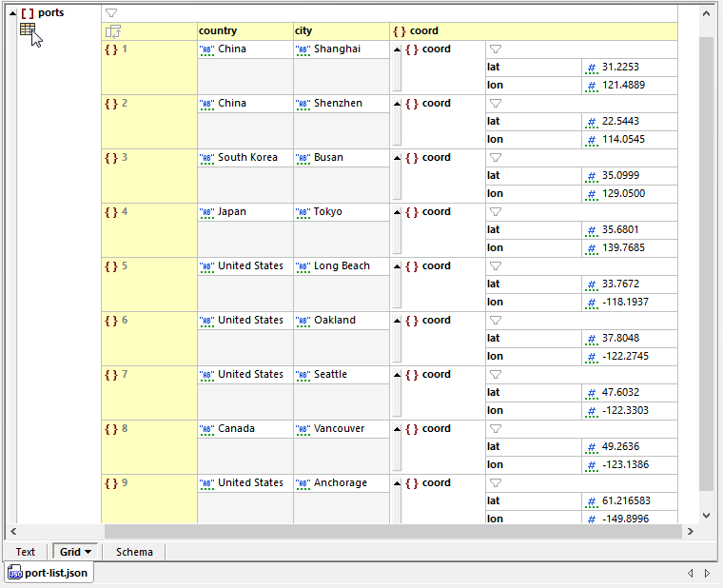Collapse the coord object in Seattle row
723x588 pixels.
click(x=397, y=375)
